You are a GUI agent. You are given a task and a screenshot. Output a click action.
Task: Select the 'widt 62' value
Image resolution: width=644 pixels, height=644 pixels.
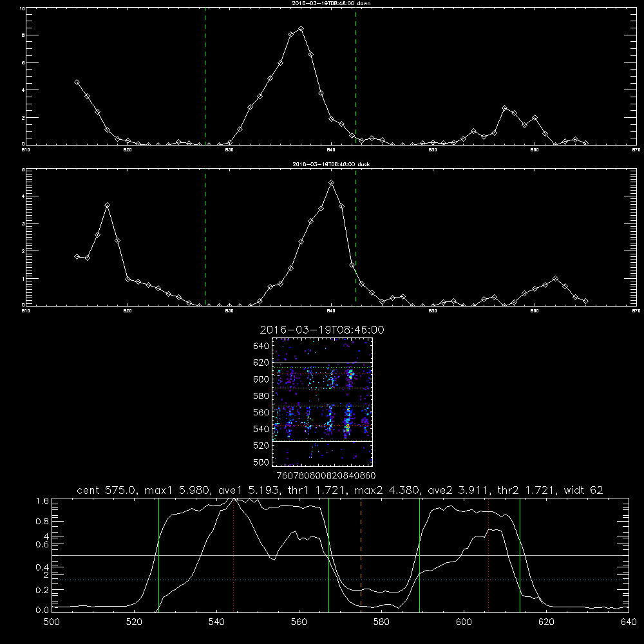[x=583, y=490]
